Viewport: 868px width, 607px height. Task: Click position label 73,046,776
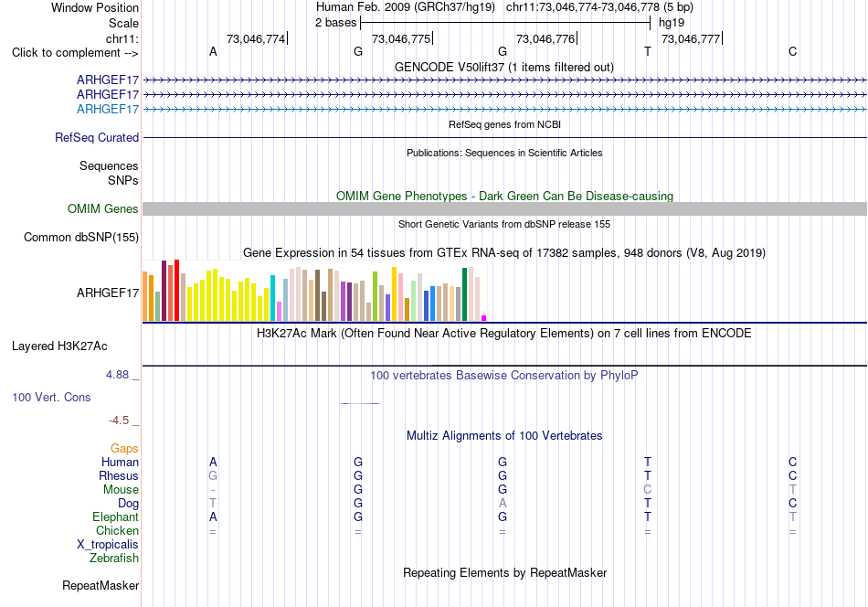click(x=545, y=38)
